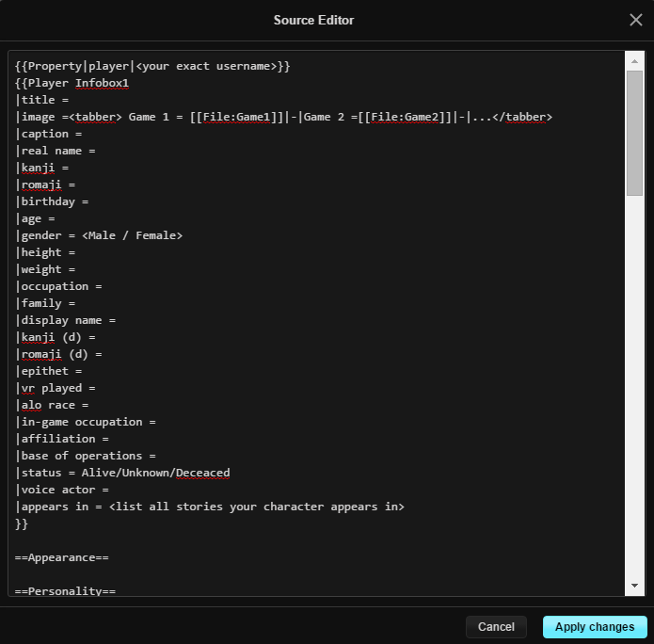Screen dimensions: 654x644
Task: Click the vertical scrollbar thumb
Action: click(634, 133)
